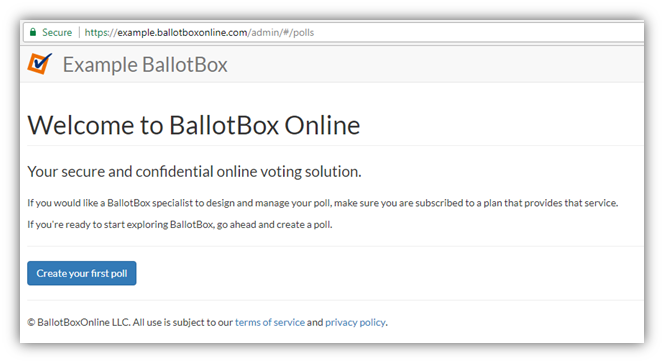Open the "privacy policy" link
664x363 pixels.
tap(355, 322)
